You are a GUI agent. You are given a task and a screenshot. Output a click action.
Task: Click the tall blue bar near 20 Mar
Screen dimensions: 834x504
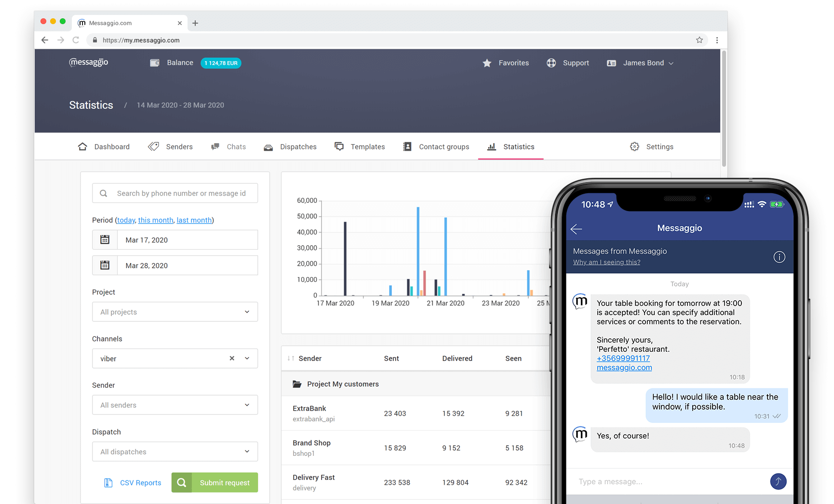click(418, 251)
